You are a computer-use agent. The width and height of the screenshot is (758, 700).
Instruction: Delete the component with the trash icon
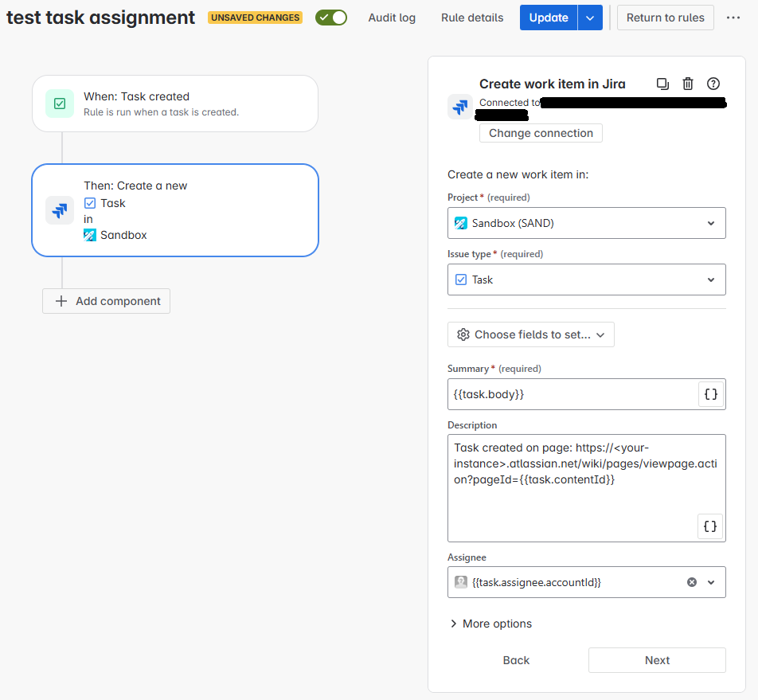pos(688,84)
